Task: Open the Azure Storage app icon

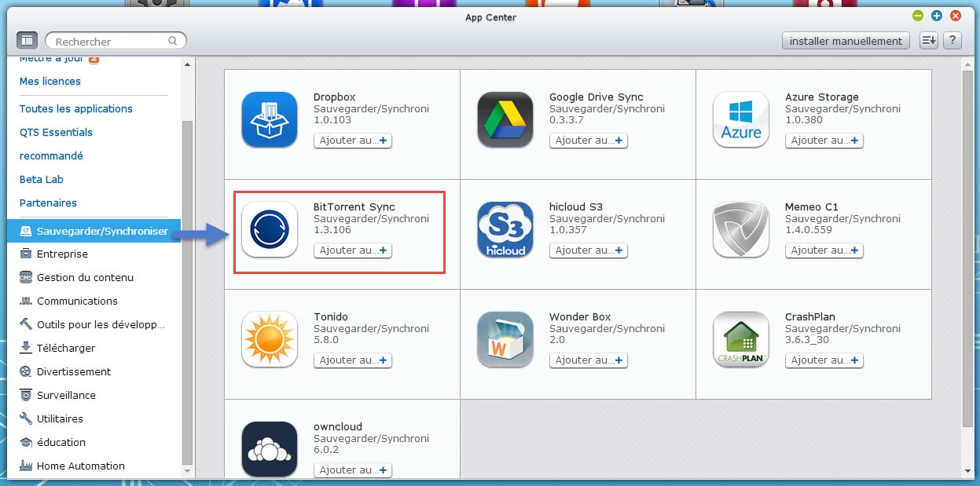Action: pos(741,120)
